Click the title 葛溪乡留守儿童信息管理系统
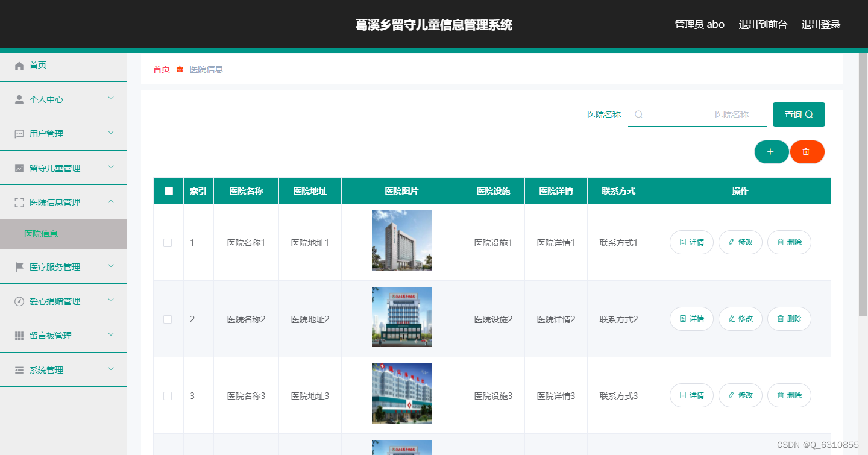 point(434,25)
